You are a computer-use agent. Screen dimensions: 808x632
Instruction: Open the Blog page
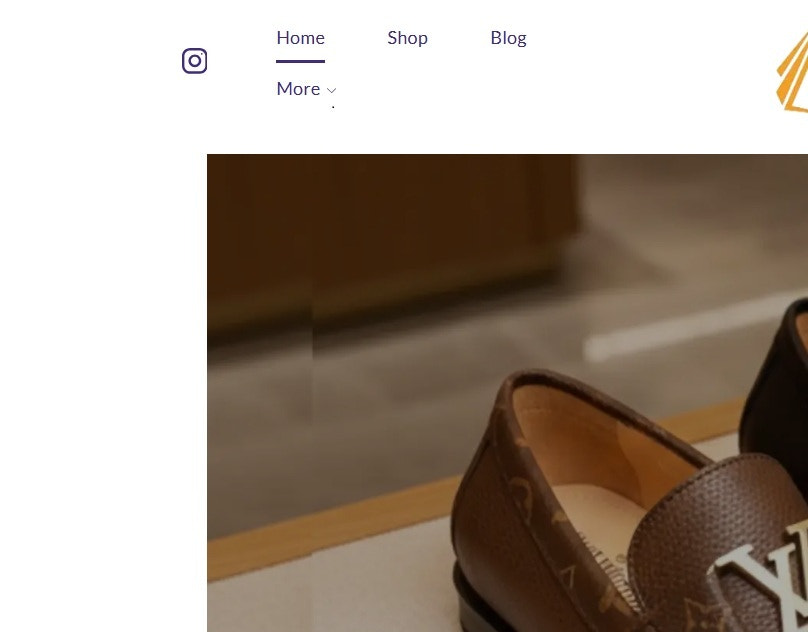click(x=508, y=38)
